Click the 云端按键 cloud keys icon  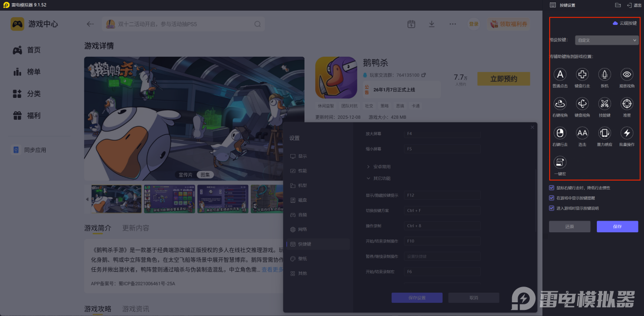click(x=615, y=23)
